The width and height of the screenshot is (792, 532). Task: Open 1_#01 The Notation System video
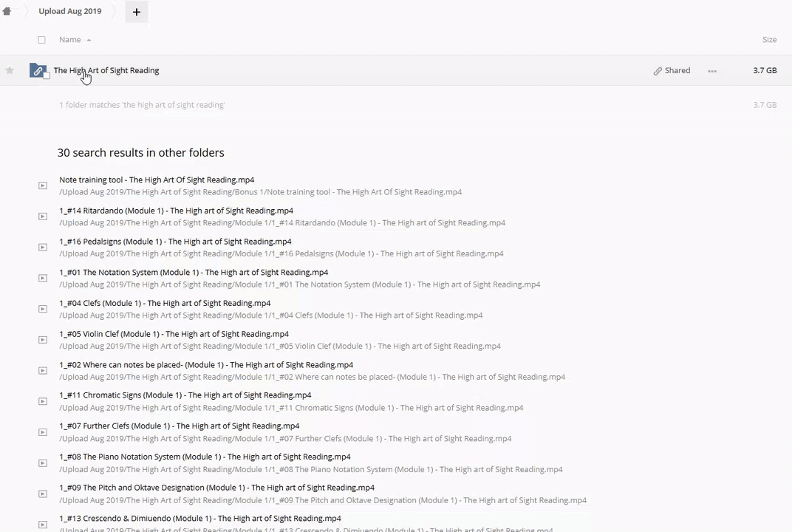click(194, 272)
